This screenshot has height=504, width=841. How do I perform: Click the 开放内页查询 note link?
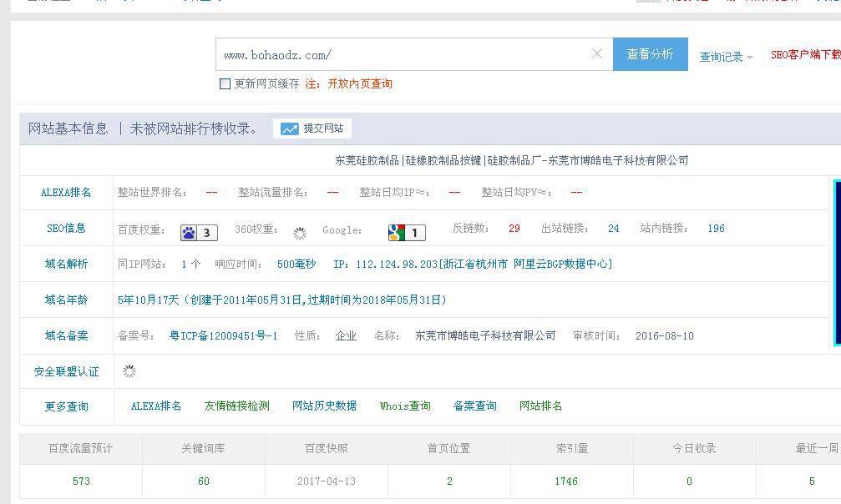359,83
